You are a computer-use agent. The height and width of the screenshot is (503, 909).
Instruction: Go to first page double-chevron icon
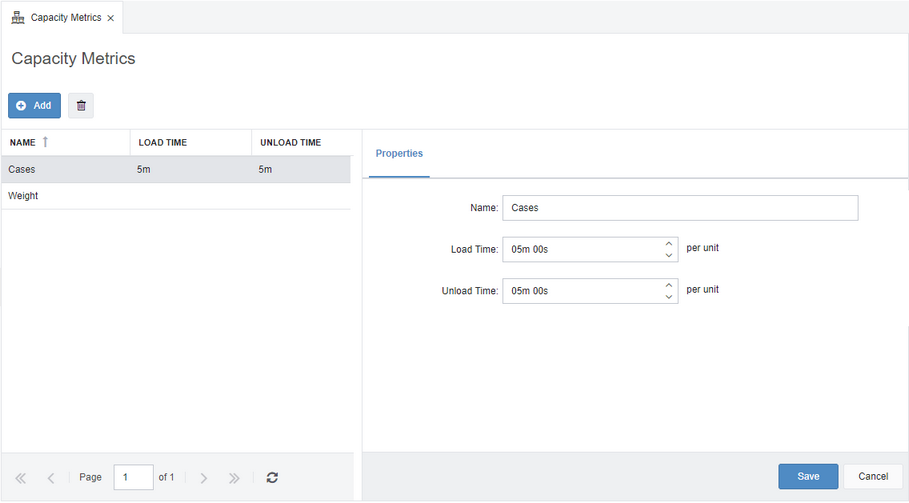click(x=20, y=478)
